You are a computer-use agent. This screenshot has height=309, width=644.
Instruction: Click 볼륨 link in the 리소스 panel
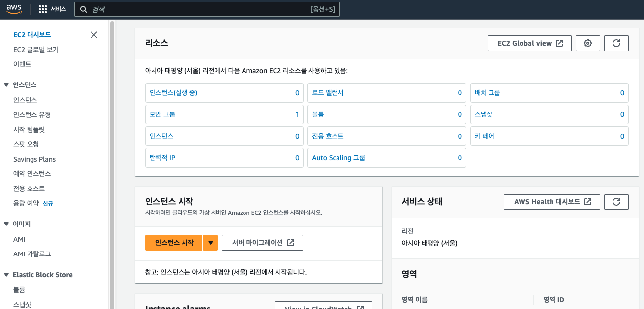pos(318,114)
